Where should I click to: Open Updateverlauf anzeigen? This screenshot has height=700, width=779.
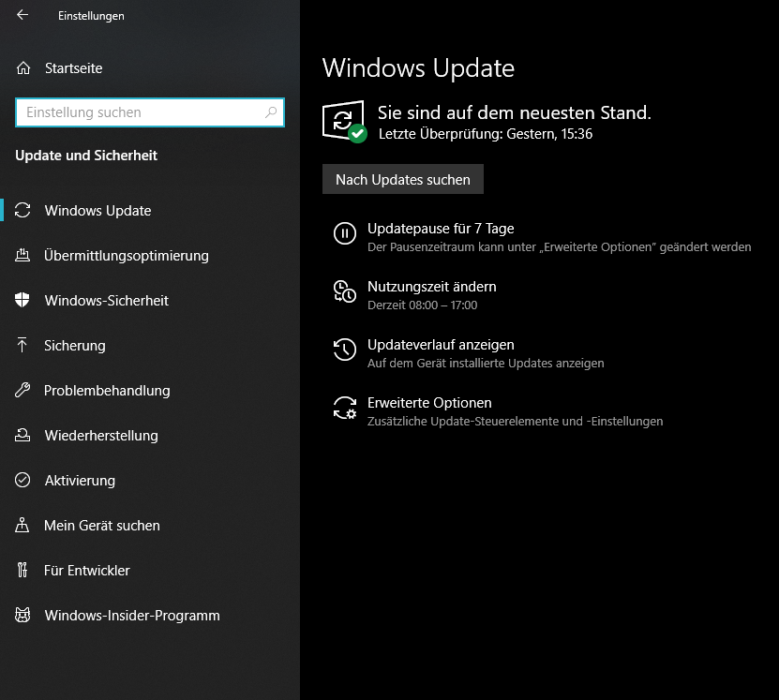tap(441, 345)
